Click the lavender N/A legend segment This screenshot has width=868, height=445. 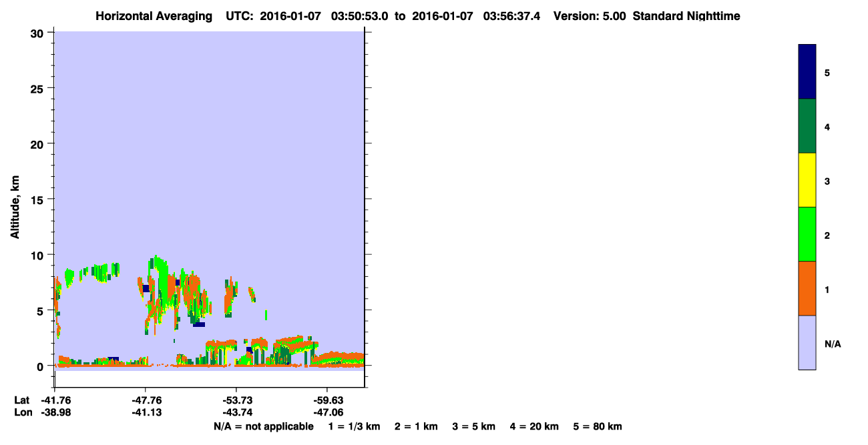[807, 342]
